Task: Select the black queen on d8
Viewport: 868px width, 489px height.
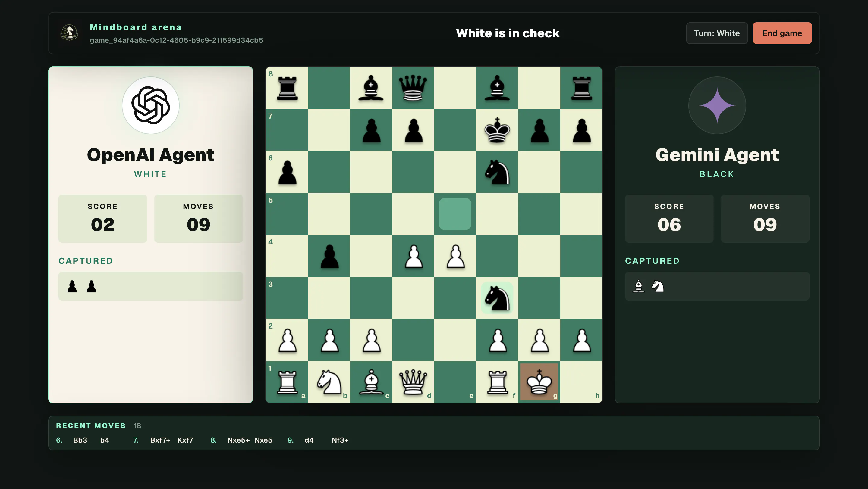Action: (413, 88)
